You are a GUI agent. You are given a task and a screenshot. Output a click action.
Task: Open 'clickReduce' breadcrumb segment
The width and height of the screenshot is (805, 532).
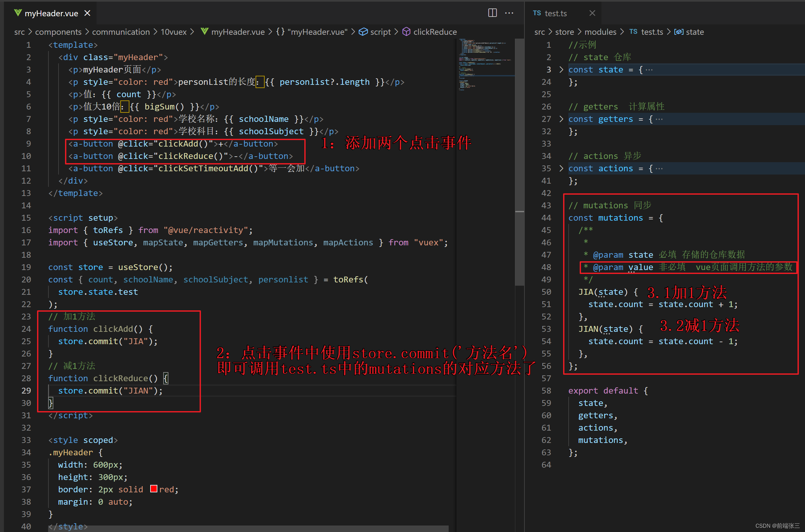pos(435,32)
